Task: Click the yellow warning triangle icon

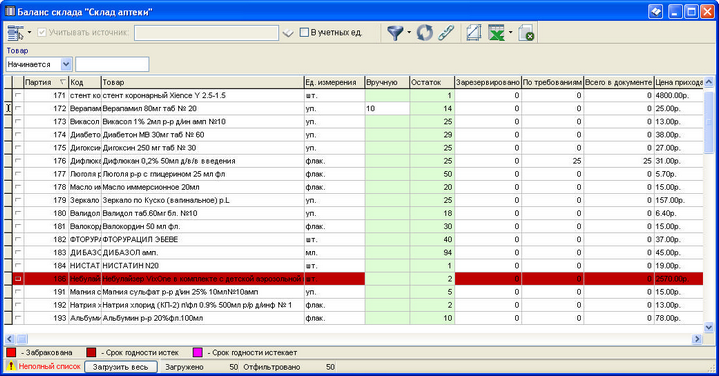Action: pos(11,366)
